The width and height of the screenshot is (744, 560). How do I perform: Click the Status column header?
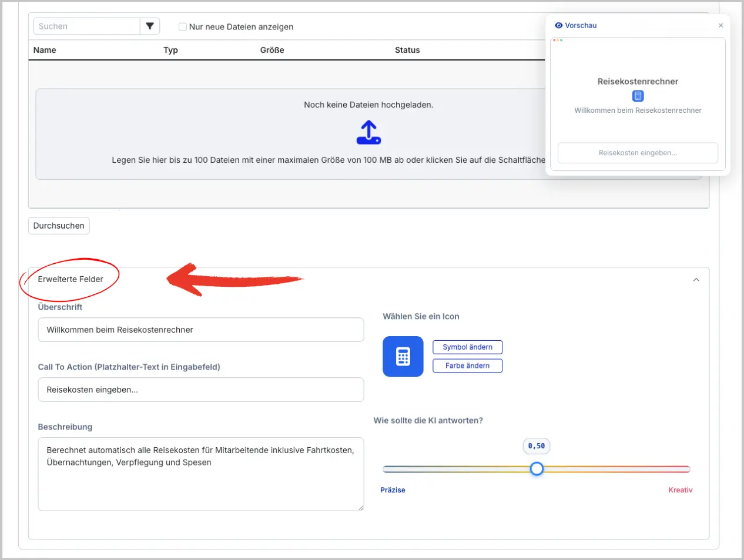click(x=407, y=50)
